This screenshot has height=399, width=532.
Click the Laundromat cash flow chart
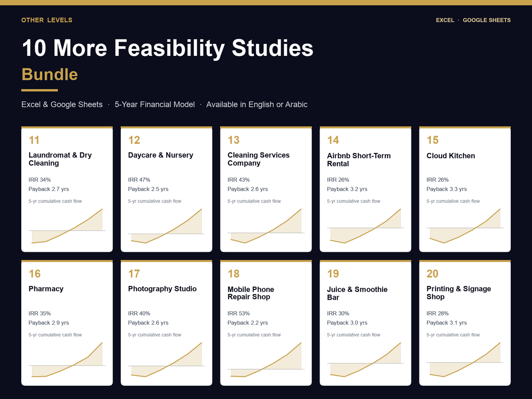point(67,226)
